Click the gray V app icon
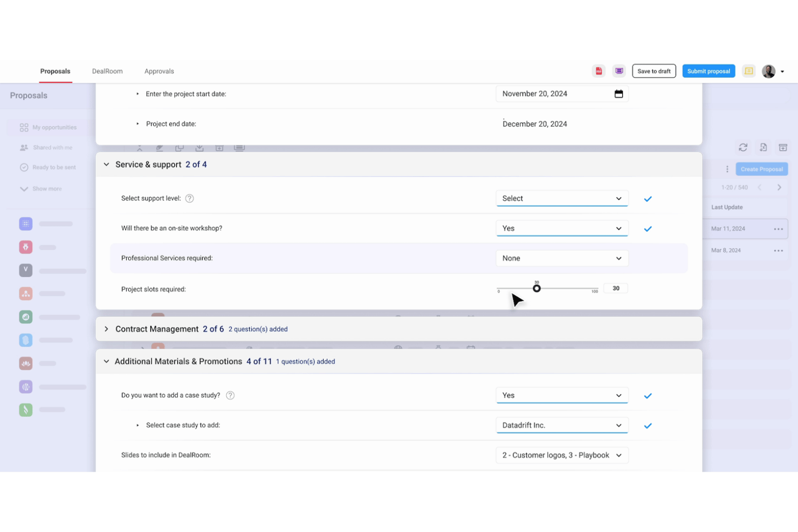Viewport: 798px width, 532px height. 25,270
